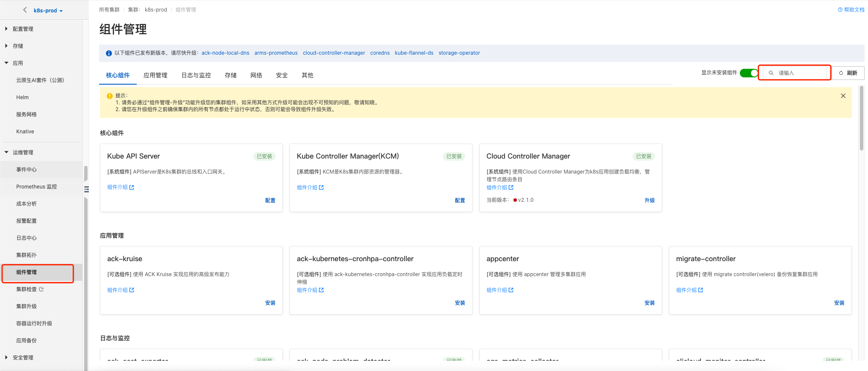Viewport: 868px width, 371px height.
Task: Click the back arrow next to k8s-prod
Action: pos(25,10)
